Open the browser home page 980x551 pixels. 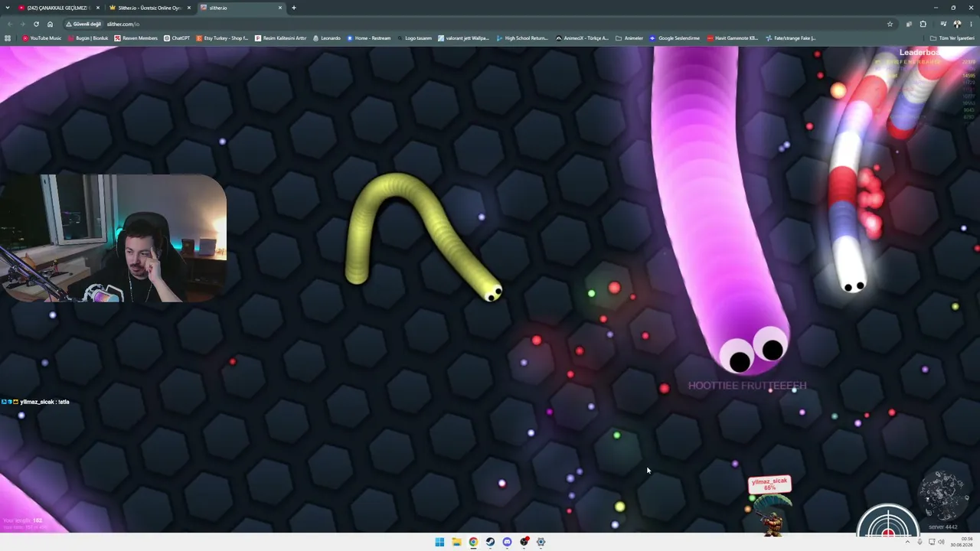point(50,24)
